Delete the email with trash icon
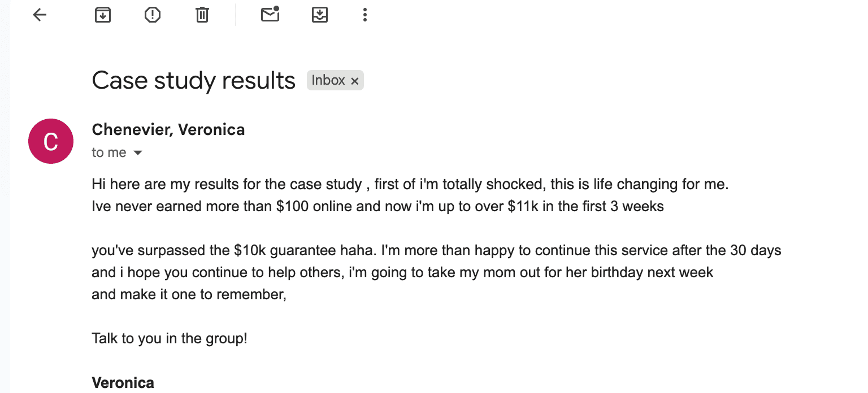The image size is (868, 393). 202,15
